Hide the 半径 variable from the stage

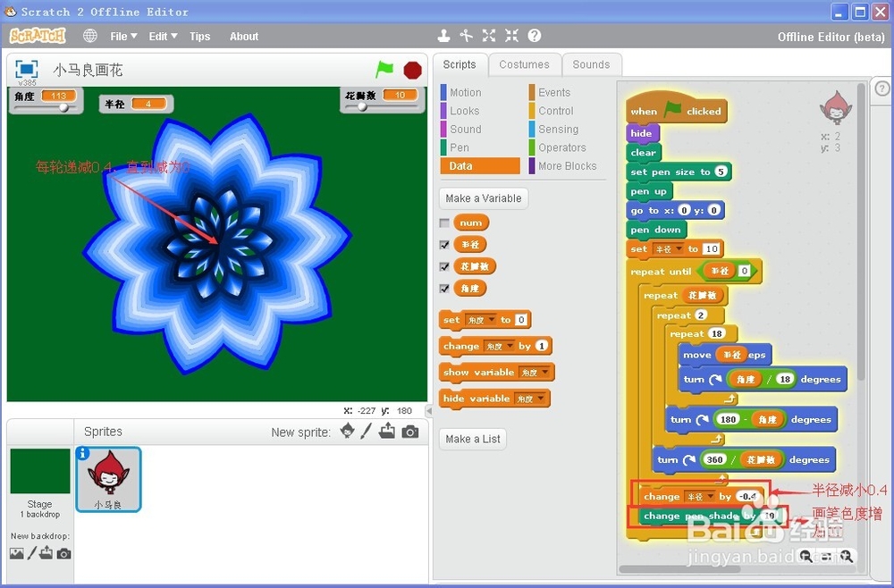pos(443,244)
